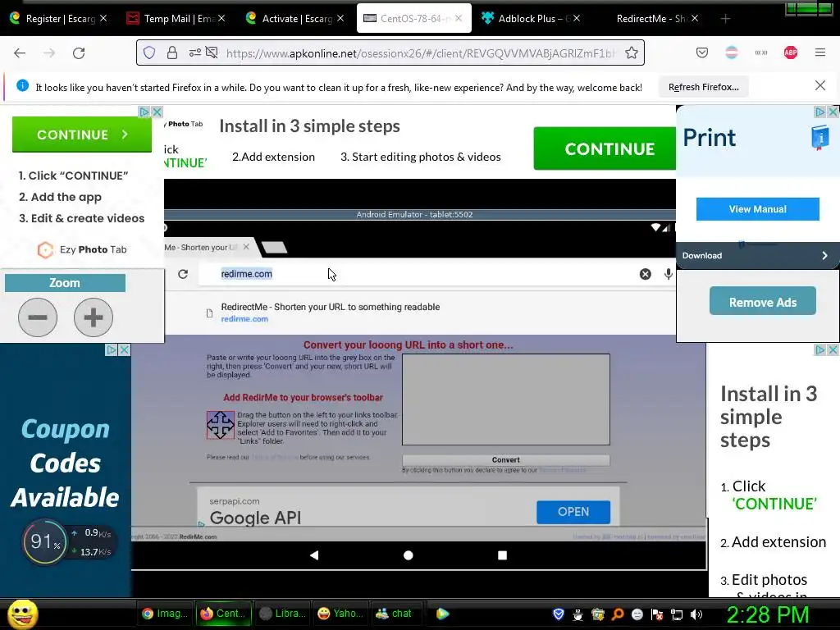Tap the Android home circle button

[x=409, y=555]
